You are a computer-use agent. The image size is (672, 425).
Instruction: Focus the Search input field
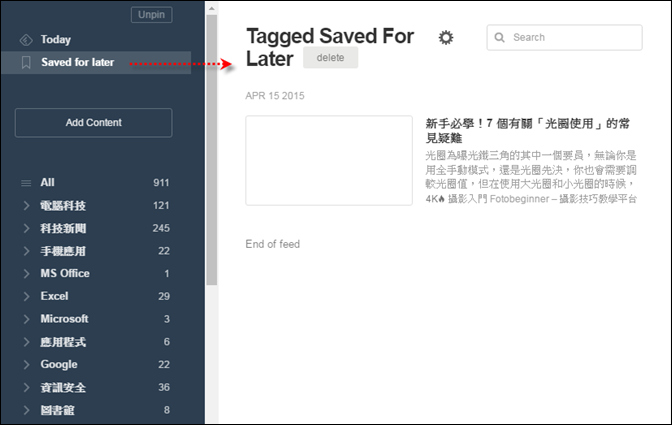(x=564, y=37)
